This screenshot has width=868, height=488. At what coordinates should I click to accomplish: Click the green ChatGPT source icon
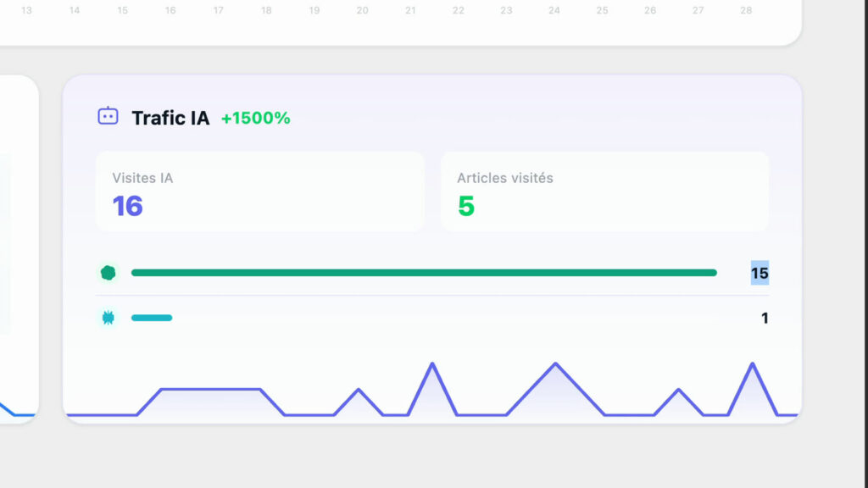point(108,273)
